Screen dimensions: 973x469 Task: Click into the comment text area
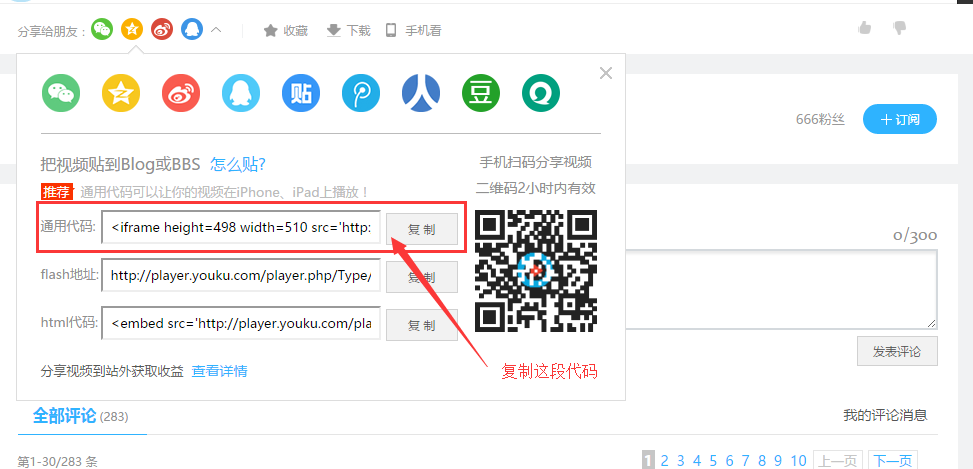781,289
